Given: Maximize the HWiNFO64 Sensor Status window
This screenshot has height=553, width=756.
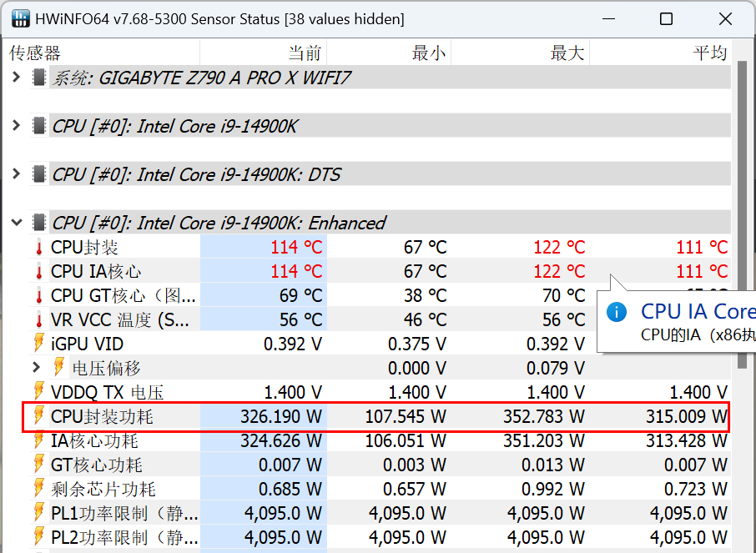Looking at the screenshot, I should (666, 19).
